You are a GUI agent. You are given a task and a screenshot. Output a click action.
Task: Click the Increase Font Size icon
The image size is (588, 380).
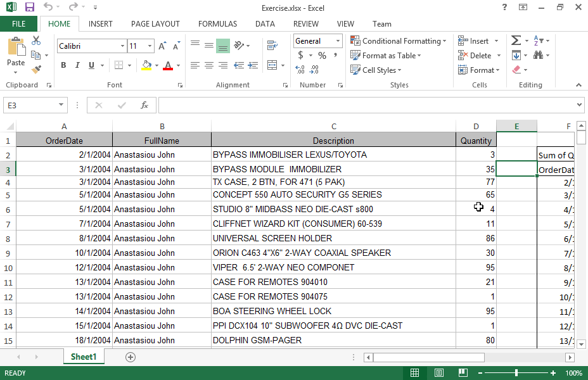click(x=163, y=46)
